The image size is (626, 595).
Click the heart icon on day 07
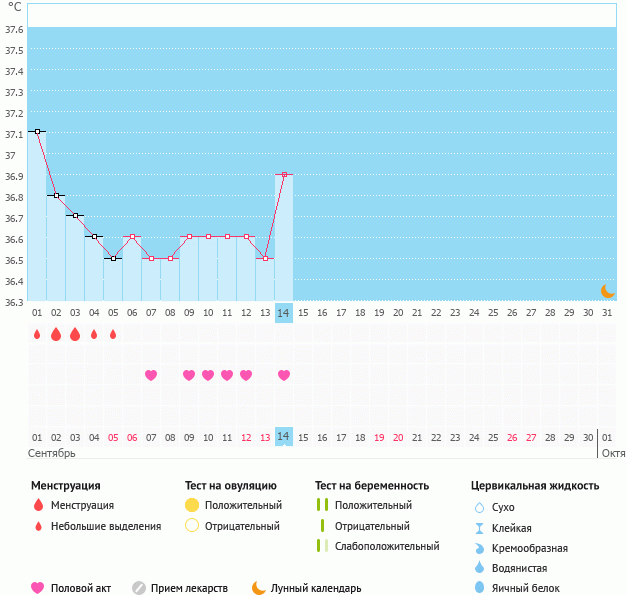click(151, 375)
